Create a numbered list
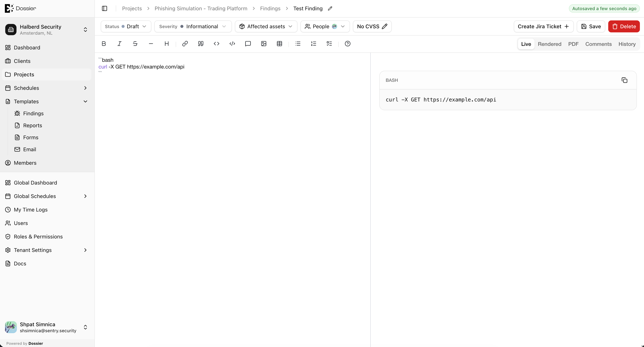Viewport: 644px width, 347px height. [x=314, y=44]
